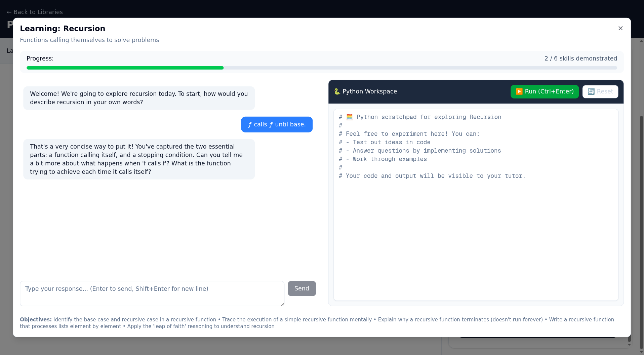644x355 pixels.
Task: Click the '# - Work through examples' line
Action: click(383, 159)
